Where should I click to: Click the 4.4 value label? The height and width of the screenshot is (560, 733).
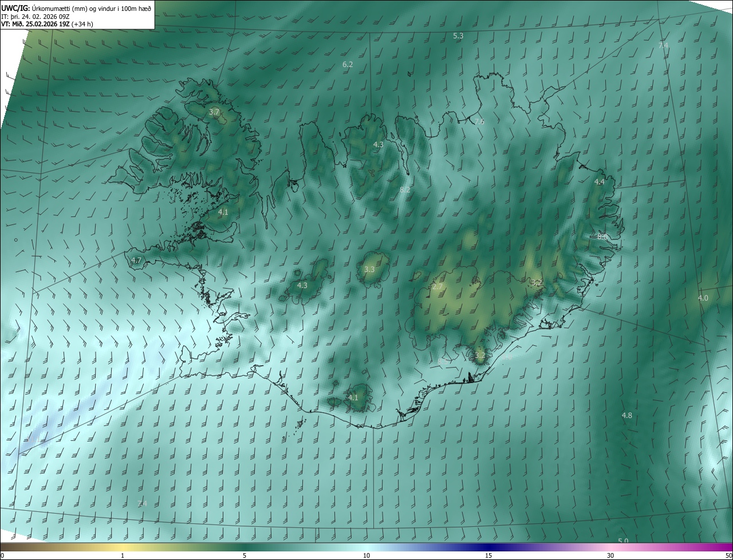pyautogui.click(x=599, y=182)
